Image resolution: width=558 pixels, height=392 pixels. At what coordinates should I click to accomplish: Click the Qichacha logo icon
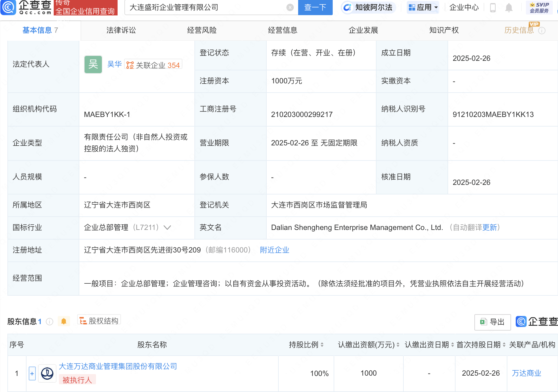(x=8, y=7)
